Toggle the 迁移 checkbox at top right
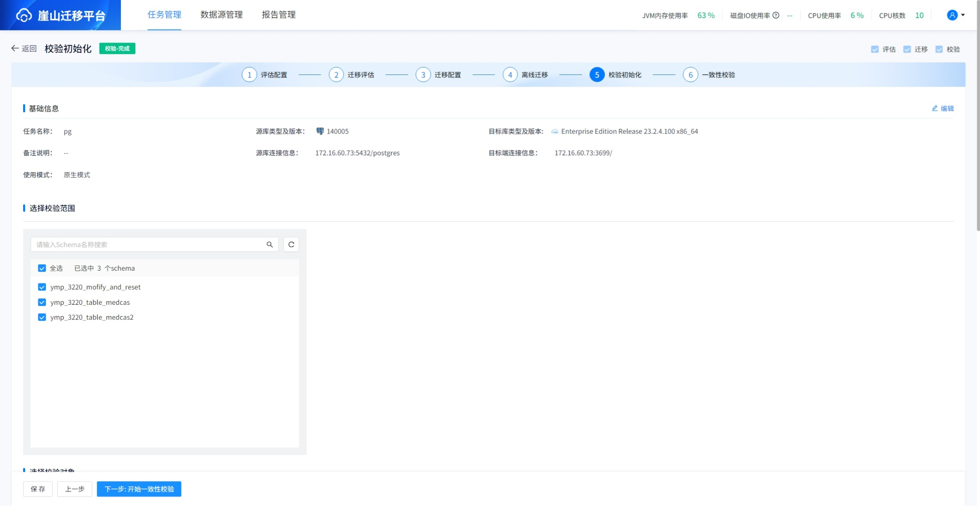 click(x=907, y=49)
